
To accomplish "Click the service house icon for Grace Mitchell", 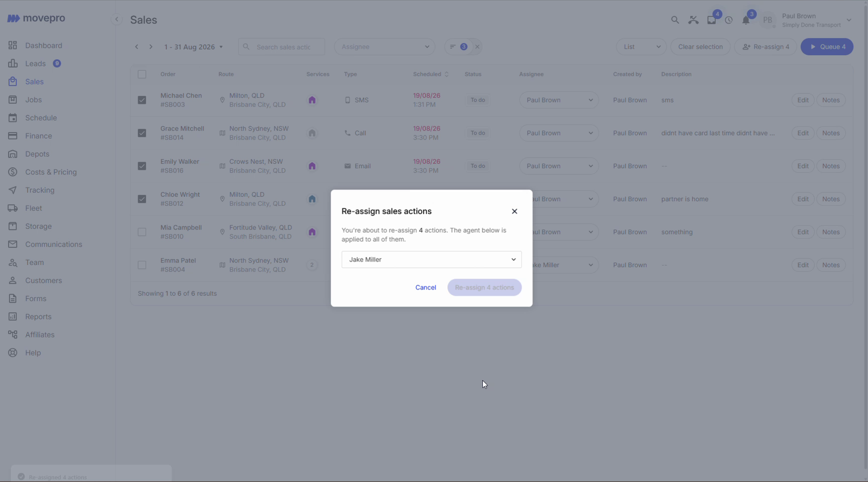I will point(312,133).
